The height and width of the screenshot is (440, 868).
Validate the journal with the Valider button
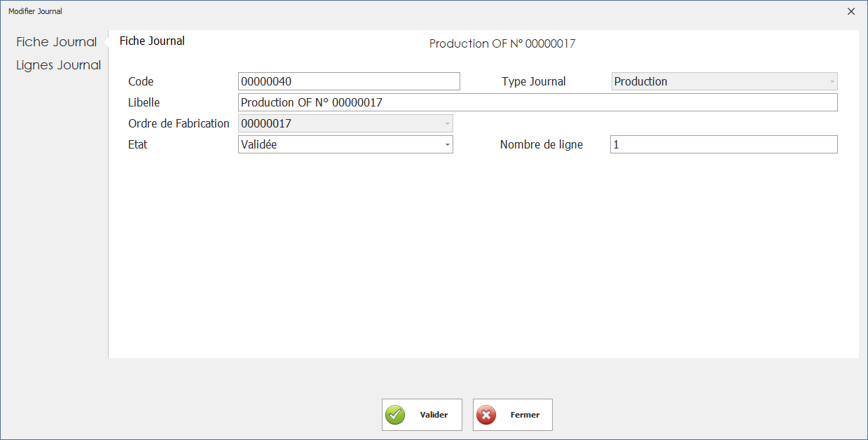click(x=421, y=415)
